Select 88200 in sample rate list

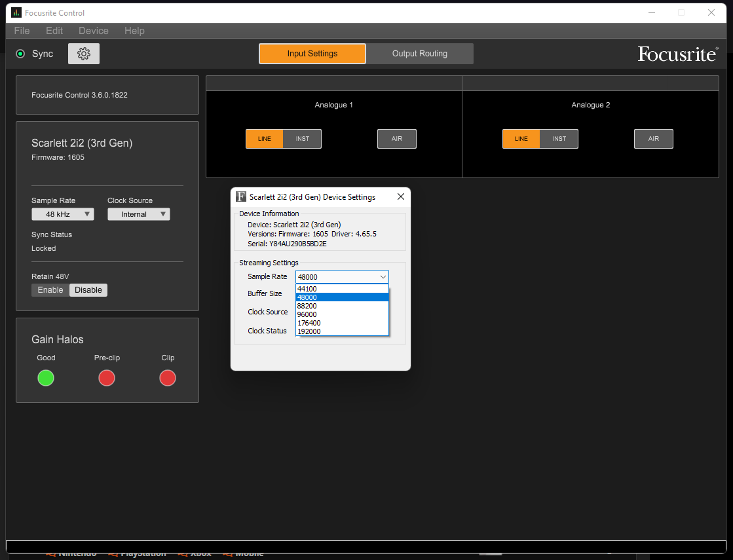click(x=342, y=306)
